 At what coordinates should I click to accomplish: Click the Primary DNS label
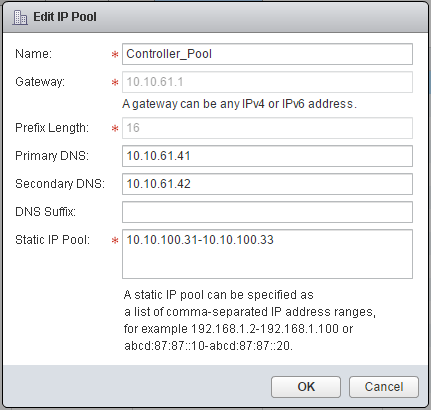52,156
